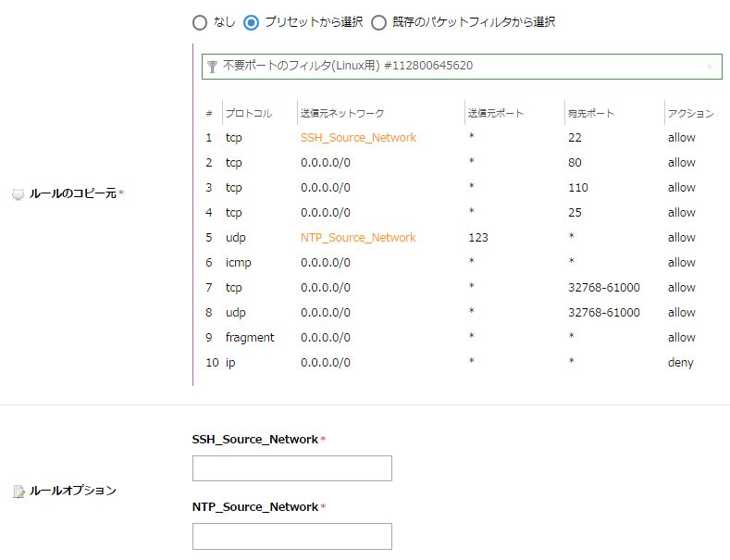Click the 宛先ポート column header

coord(591,114)
